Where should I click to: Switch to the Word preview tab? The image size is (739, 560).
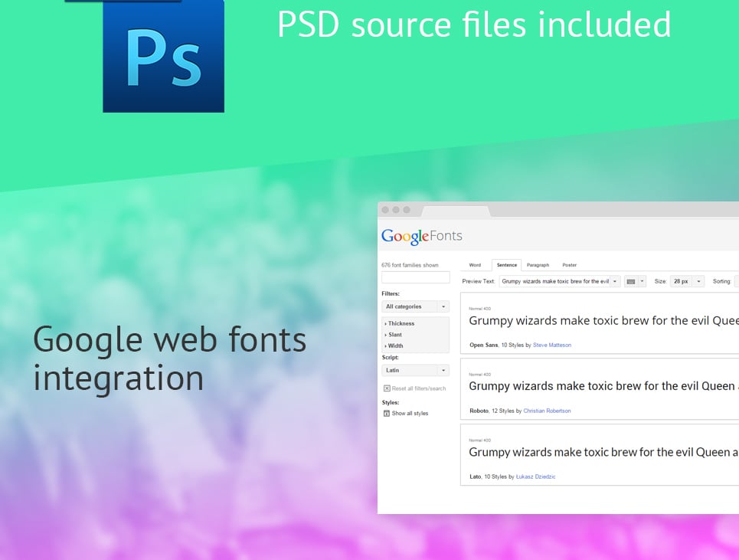[x=475, y=265]
